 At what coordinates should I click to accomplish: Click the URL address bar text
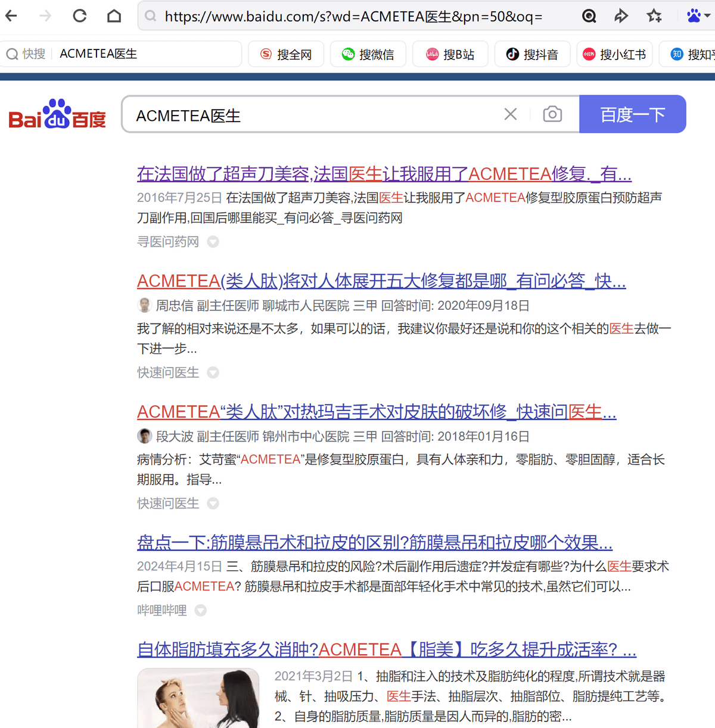point(353,16)
